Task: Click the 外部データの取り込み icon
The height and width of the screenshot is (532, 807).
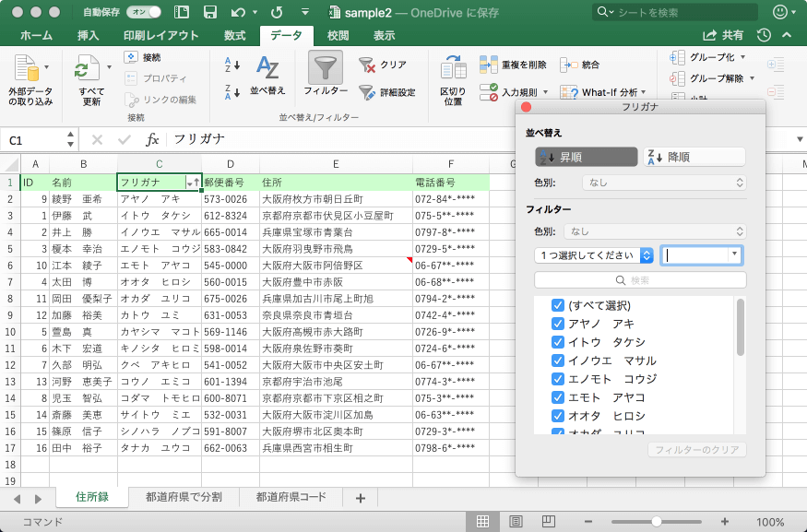Action: click(27, 68)
